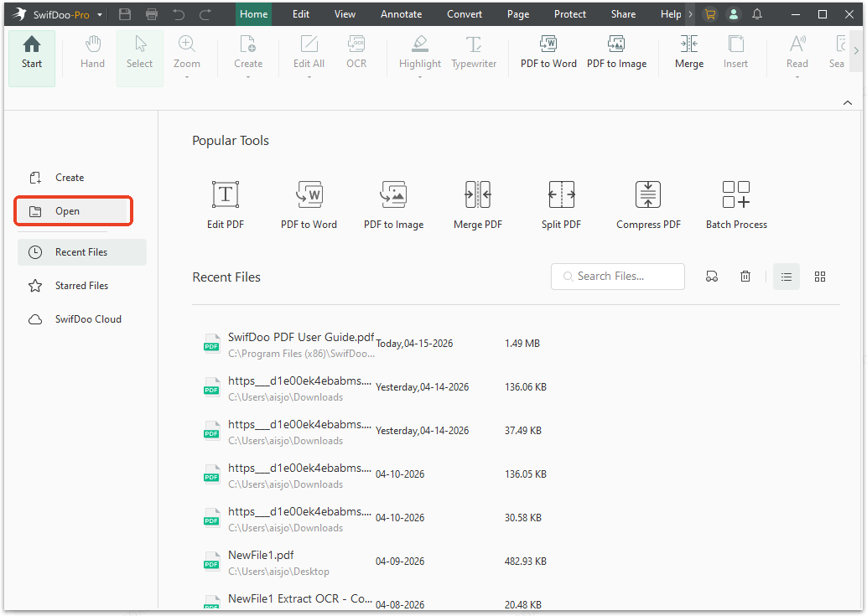Clear the recent files list with trash icon
This screenshot has width=867, height=616.
click(745, 276)
